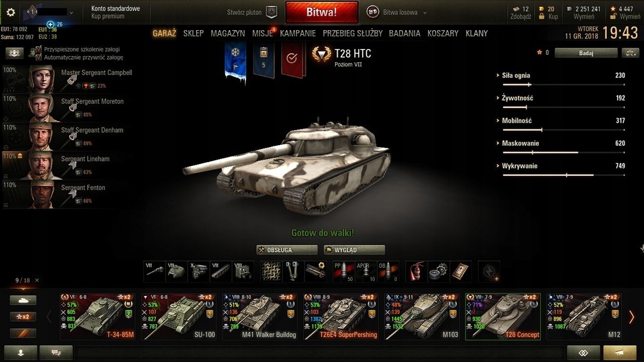The height and width of the screenshot is (362, 644).
Task: Open the crew operations icon above crew list
Action: (14, 53)
